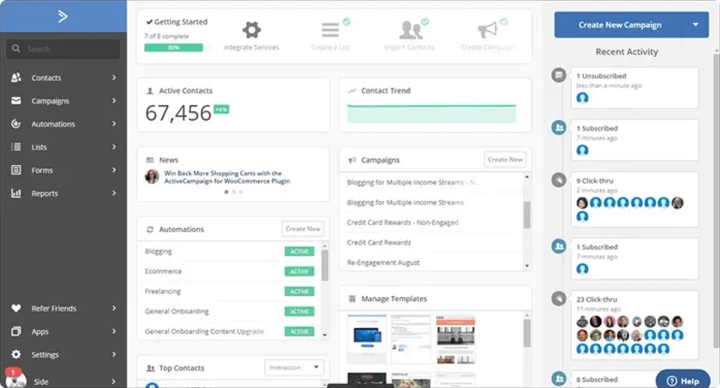Image resolution: width=720 pixels, height=388 pixels.
Task: Click the Settings gear icon in sidebar
Action: tap(16, 354)
